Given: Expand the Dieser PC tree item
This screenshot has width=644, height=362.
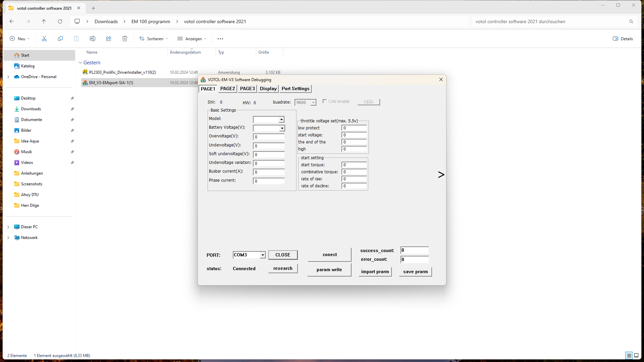Looking at the screenshot, I should 8,227.
